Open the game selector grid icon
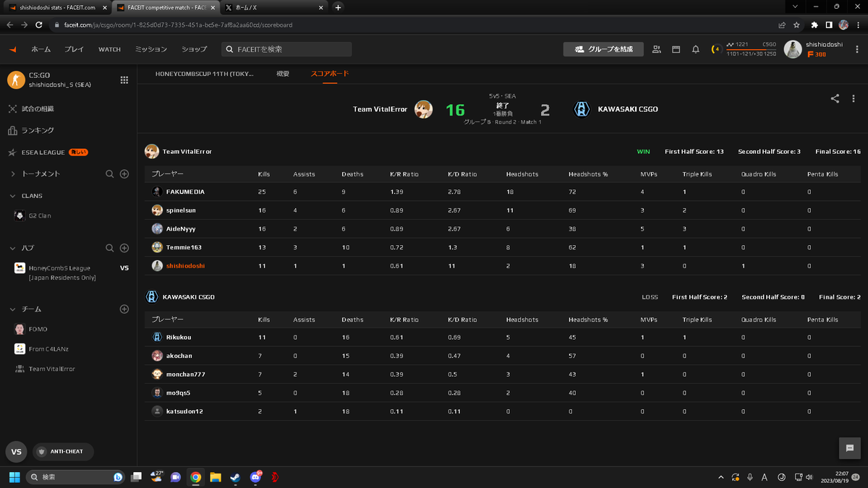This screenshot has width=868, height=488. (x=124, y=80)
